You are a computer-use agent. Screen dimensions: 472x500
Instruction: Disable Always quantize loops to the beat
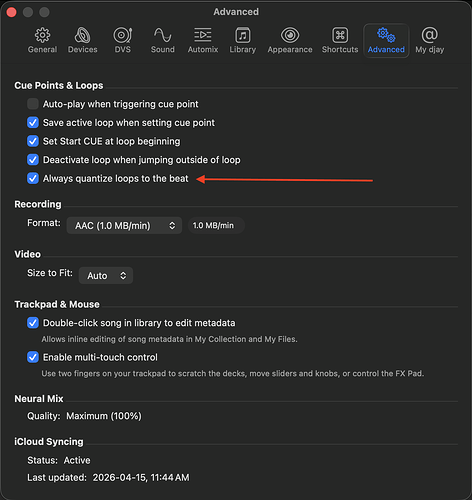tap(33, 178)
